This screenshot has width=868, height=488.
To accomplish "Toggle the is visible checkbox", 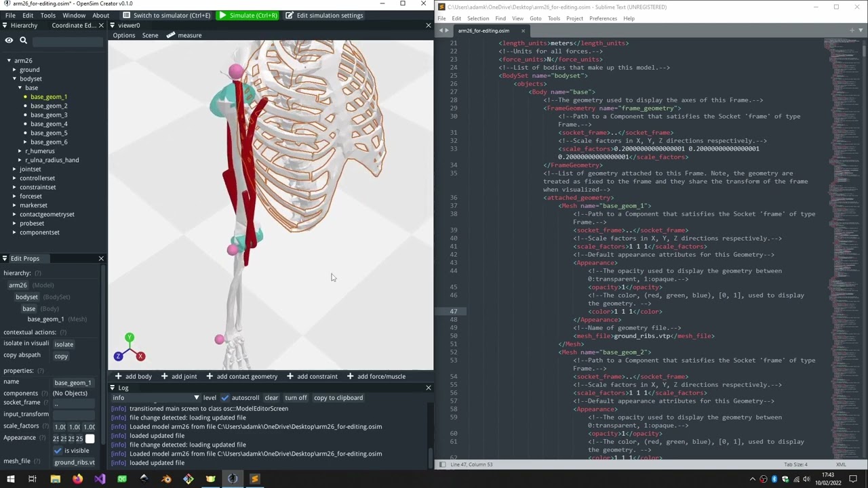I will coord(58,450).
